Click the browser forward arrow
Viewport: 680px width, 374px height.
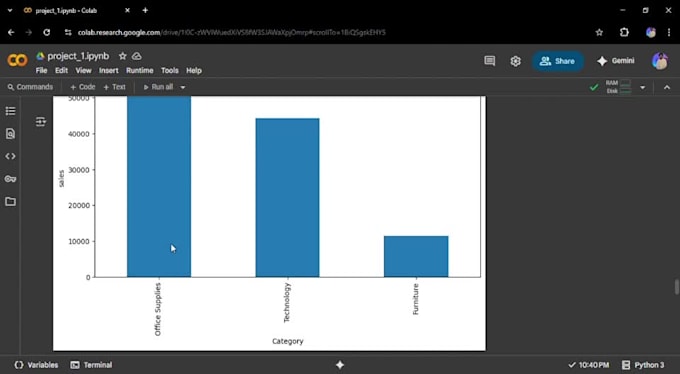point(29,33)
